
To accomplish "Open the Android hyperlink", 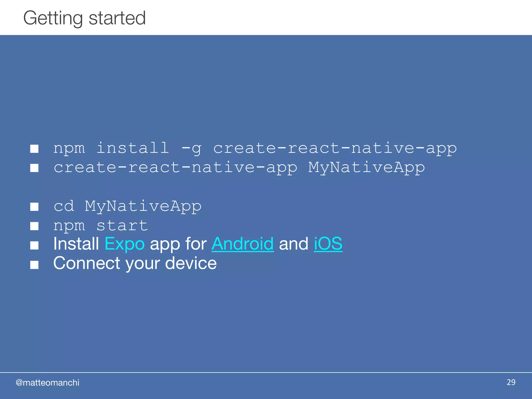I will click(x=242, y=244).
